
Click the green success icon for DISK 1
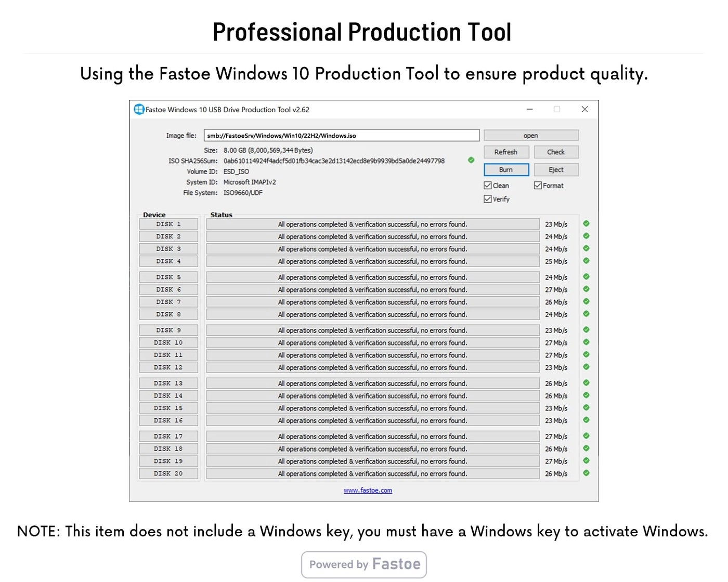(586, 224)
